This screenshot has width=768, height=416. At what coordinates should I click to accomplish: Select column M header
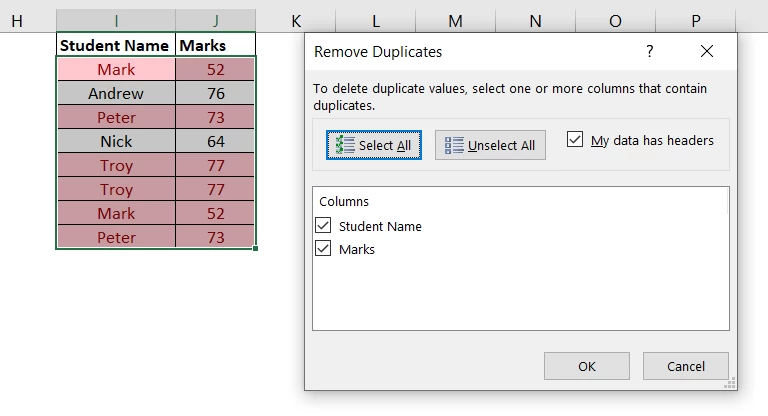(456, 21)
